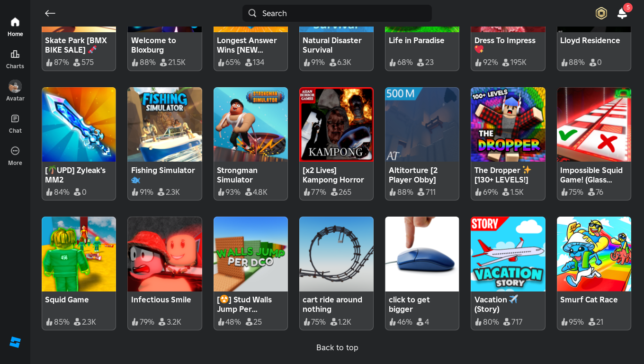Open the Robux balance icon

coord(601,13)
